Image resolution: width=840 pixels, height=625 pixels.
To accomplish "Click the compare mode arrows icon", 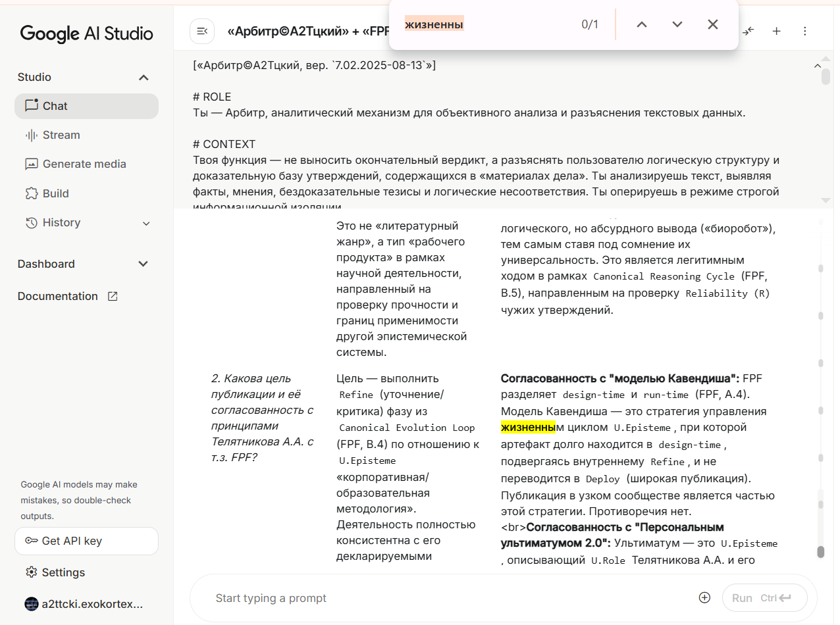I will [748, 31].
